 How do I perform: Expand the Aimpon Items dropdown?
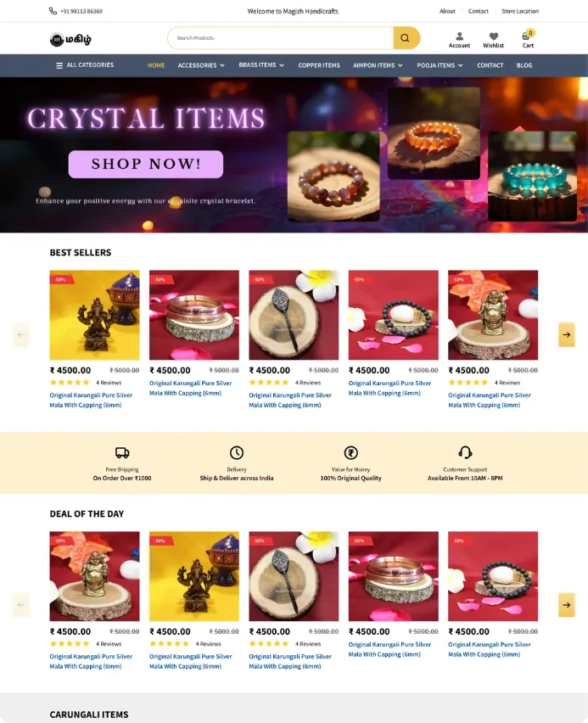click(x=378, y=65)
